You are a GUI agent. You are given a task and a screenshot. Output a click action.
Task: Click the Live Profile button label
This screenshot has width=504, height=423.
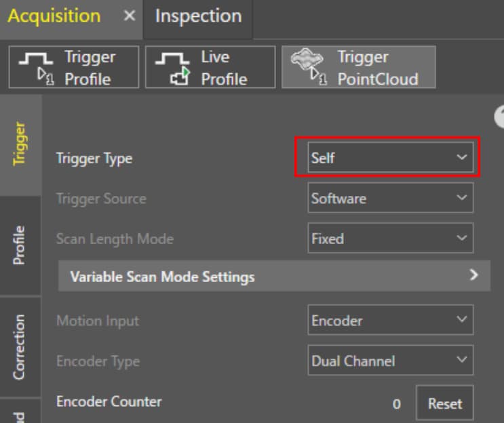point(224,68)
